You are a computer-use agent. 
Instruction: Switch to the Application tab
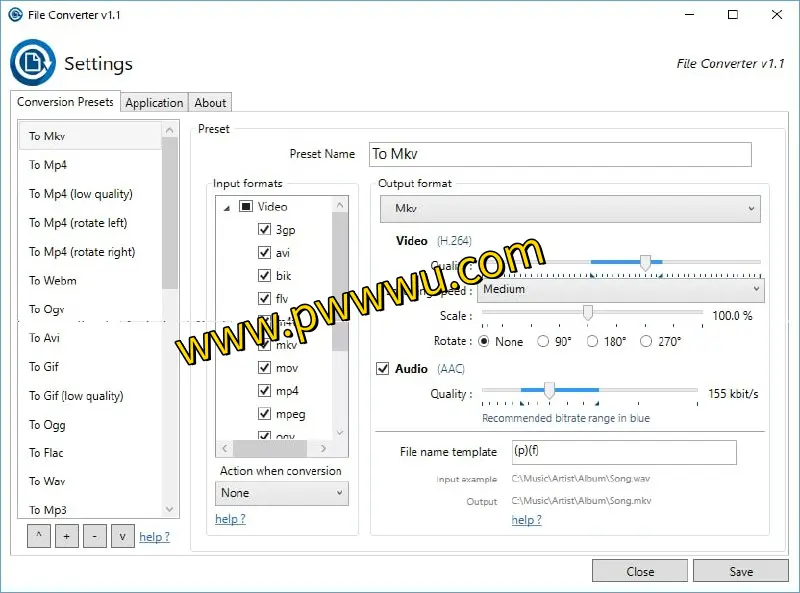coord(154,103)
